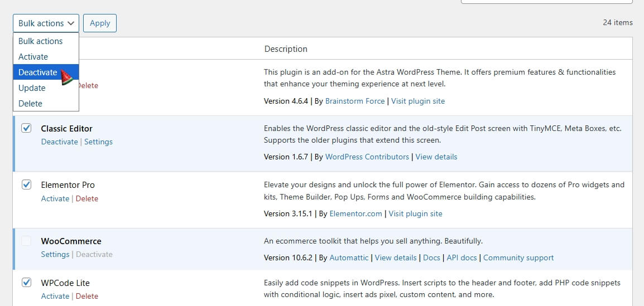Open WordPress Contributors author link

pyautogui.click(x=367, y=157)
